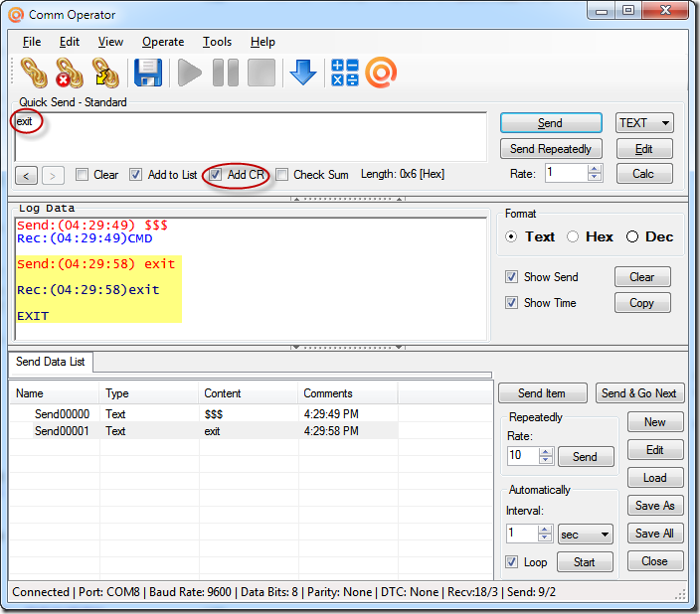Screen dimensions: 700x614
Task: Collapse the Quick Send panel splitter arrows
Action: point(348,199)
